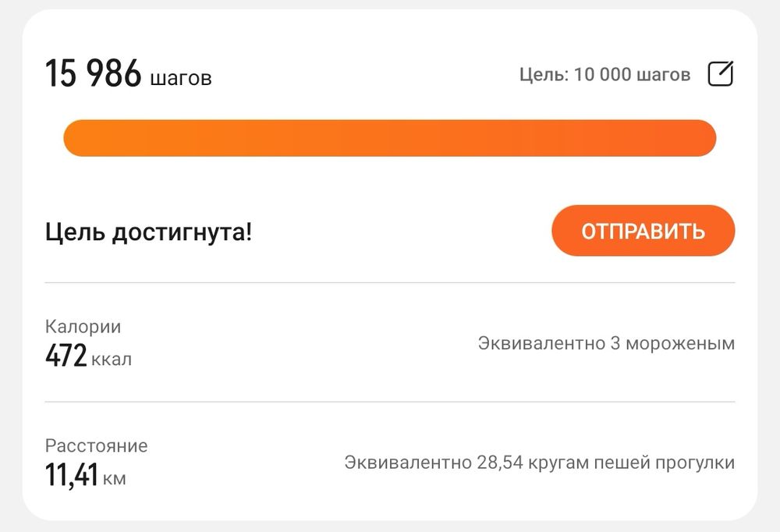Click the 'шагов' label next to step count
This screenshot has width=780, height=532.
pyautogui.click(x=181, y=77)
